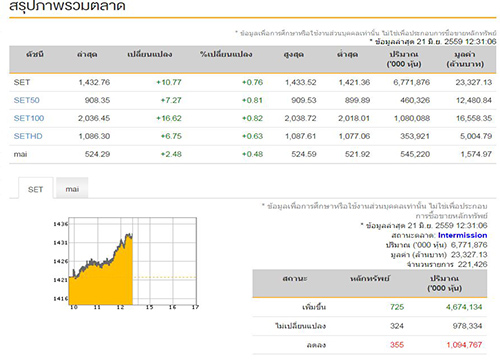This screenshot has height=360, width=500.
Task: Click the SETHD volume 353,921
Action: click(x=415, y=136)
